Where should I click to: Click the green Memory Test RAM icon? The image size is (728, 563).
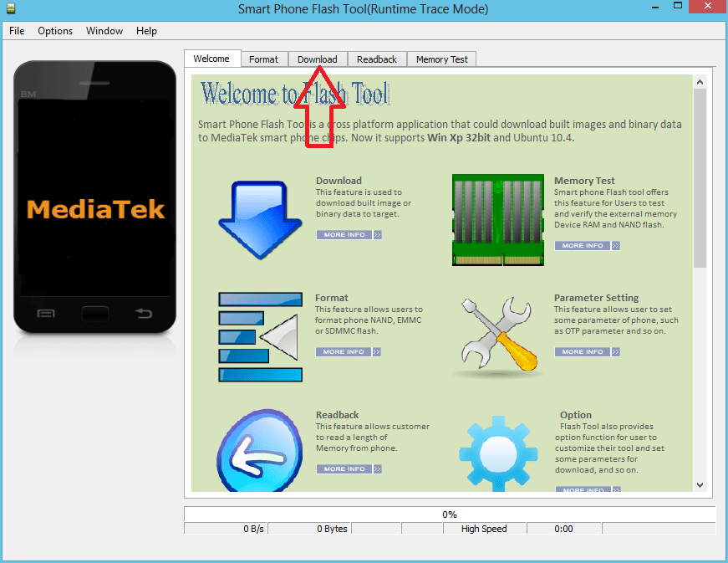[497, 220]
